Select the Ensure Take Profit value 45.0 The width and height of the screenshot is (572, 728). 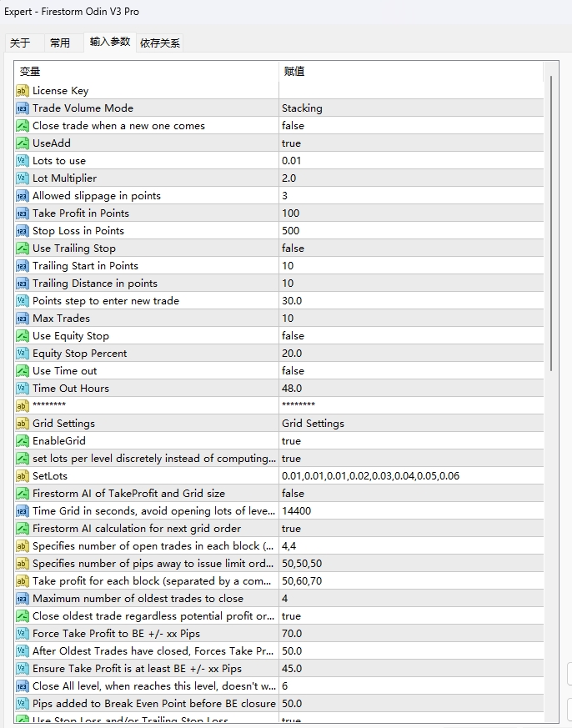[x=411, y=669]
